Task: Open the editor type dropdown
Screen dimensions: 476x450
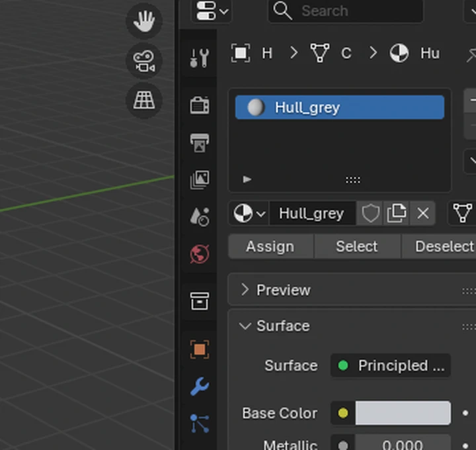Action: tap(212, 11)
